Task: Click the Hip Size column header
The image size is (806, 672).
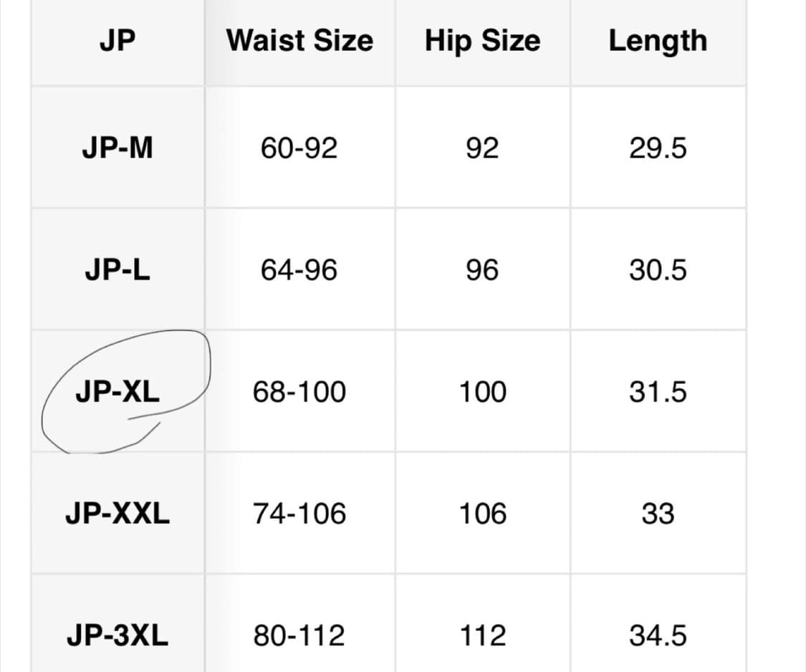Action: [482, 41]
